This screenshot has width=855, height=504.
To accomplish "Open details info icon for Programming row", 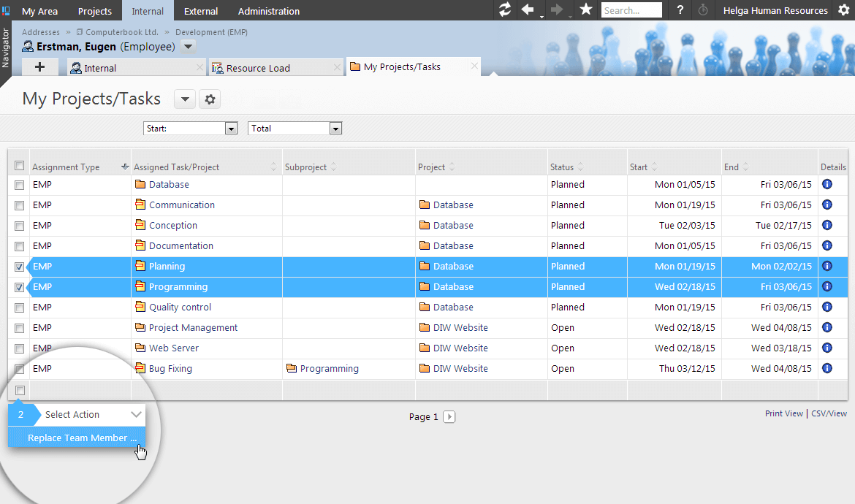I will [827, 286].
